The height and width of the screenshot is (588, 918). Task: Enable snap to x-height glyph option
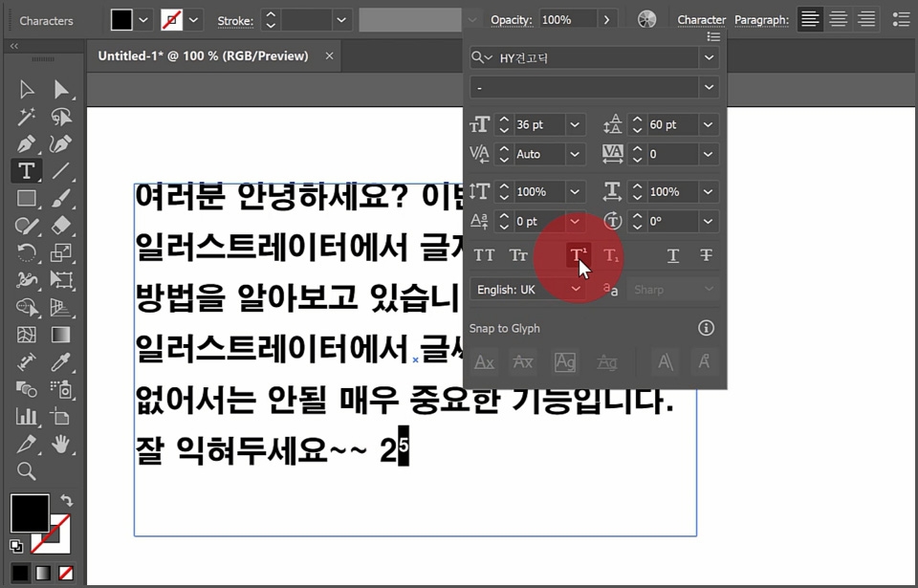point(523,362)
